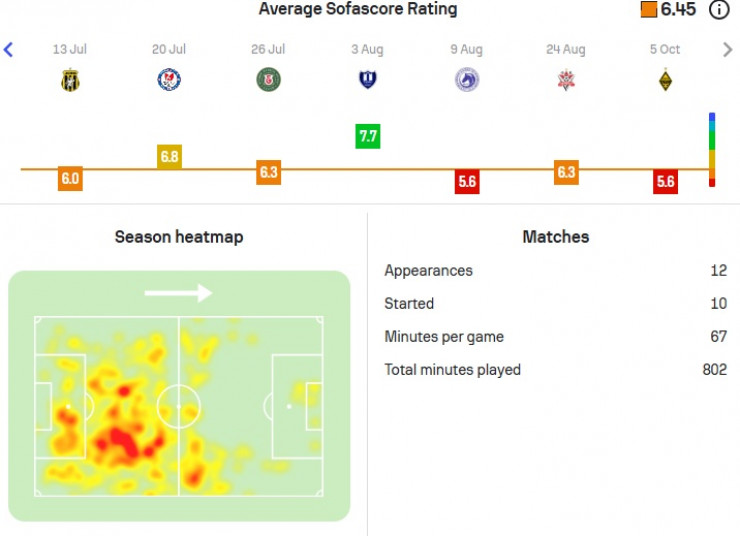This screenshot has width=740, height=536.
Task: Select the 6.8 rating marker
Action: click(169, 157)
